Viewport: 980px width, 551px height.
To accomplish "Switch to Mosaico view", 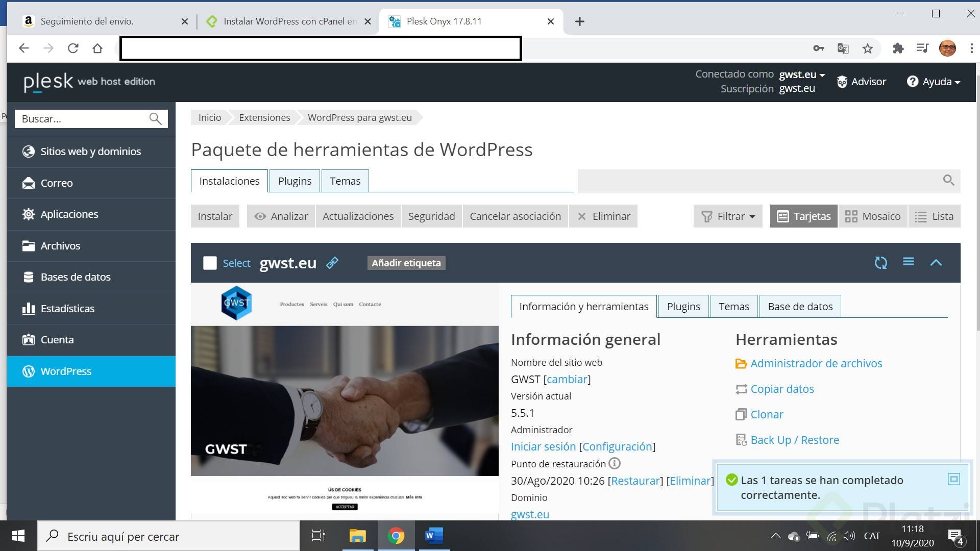I will point(872,216).
